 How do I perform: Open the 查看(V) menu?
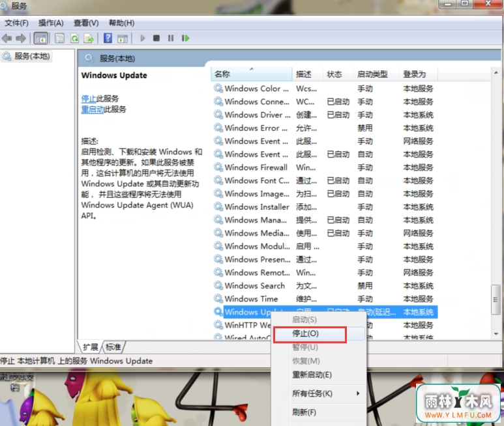(x=86, y=23)
